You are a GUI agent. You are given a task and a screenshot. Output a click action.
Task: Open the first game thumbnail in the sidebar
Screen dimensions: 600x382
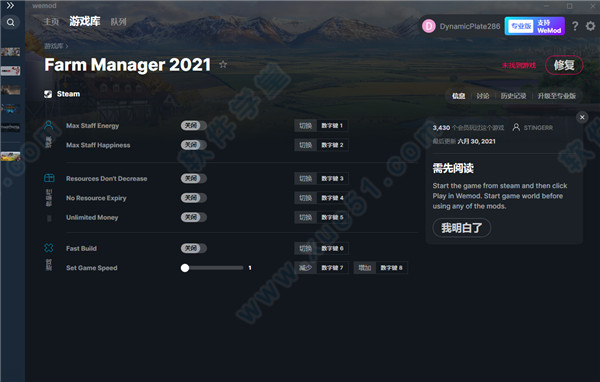pyautogui.click(x=11, y=52)
